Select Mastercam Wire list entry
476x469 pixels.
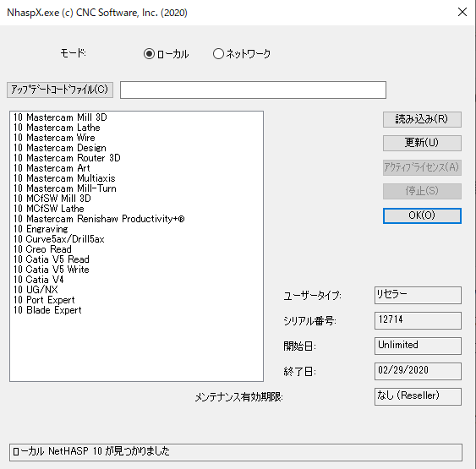(x=54, y=138)
